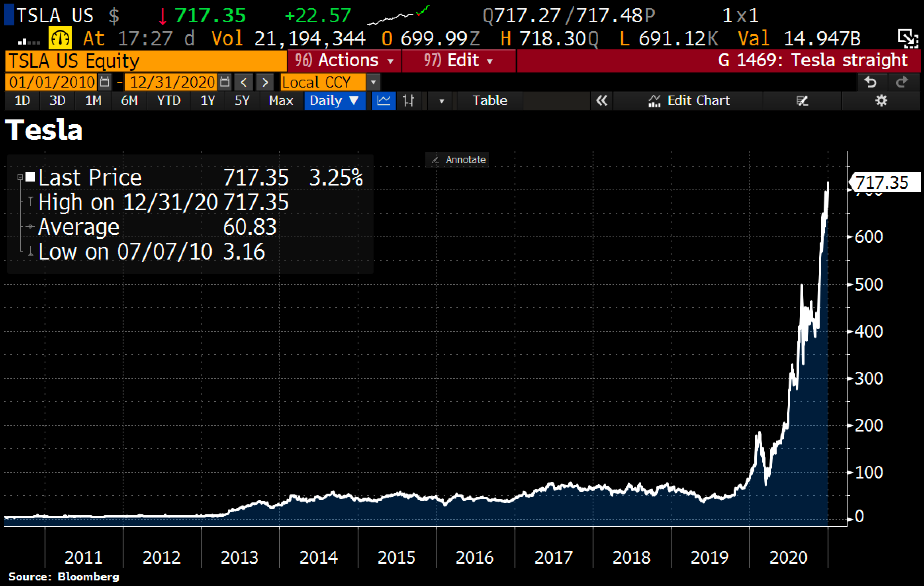This screenshot has height=586, width=924.
Task: Click the Edit Chart button
Action: [x=689, y=100]
